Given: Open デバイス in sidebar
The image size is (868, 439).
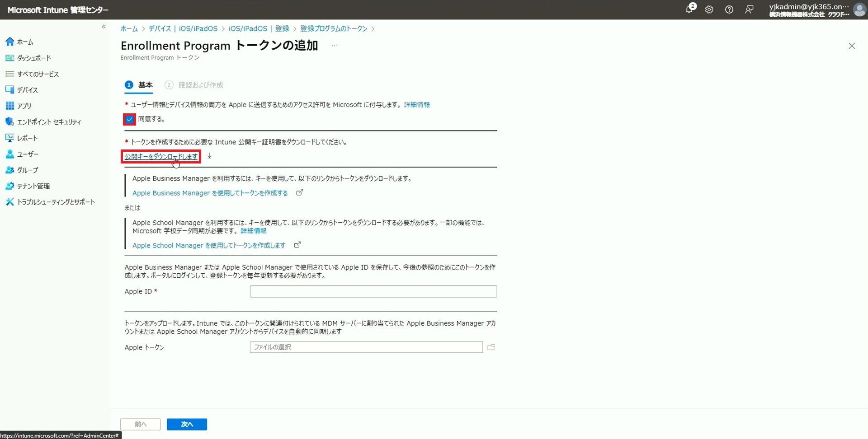Looking at the screenshot, I should [x=22, y=90].
